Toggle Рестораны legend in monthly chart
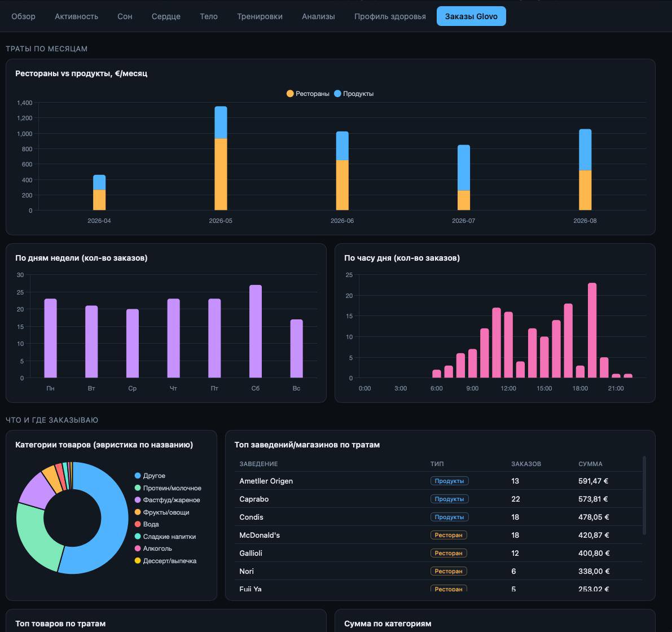This screenshot has height=632, width=672. tap(308, 94)
